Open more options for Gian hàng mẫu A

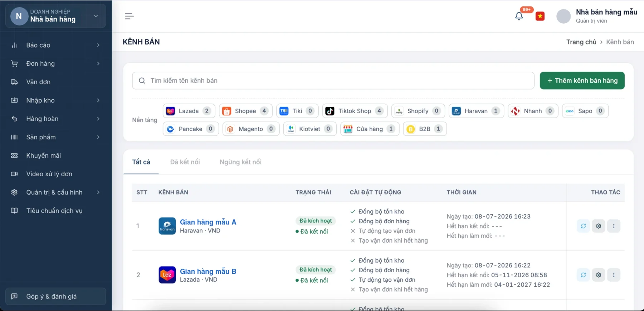click(x=614, y=226)
